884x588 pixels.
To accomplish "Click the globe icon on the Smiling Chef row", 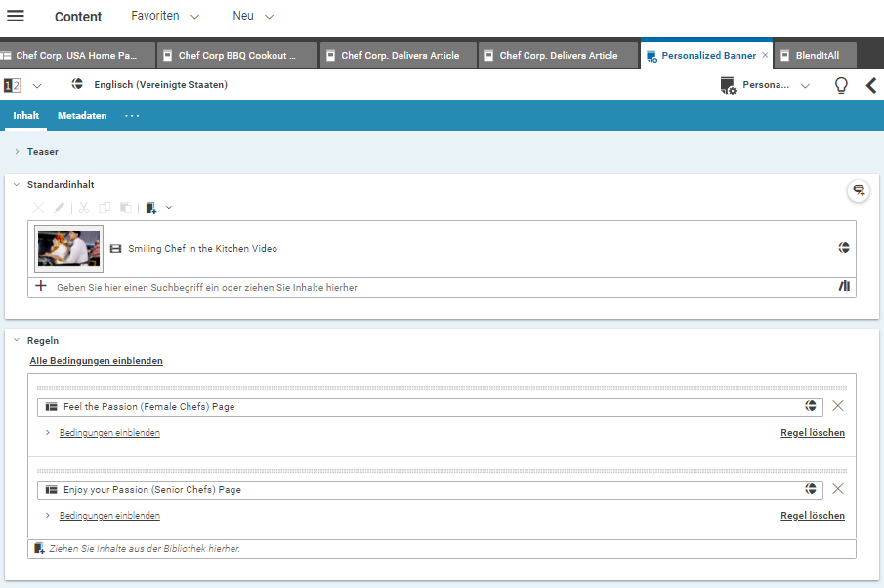I will click(x=844, y=248).
